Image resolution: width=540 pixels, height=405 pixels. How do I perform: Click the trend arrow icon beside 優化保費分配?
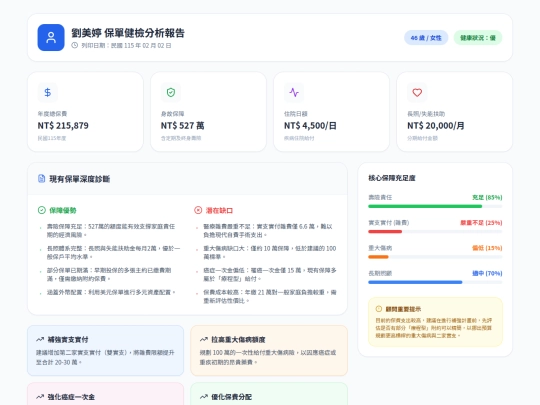click(204, 397)
